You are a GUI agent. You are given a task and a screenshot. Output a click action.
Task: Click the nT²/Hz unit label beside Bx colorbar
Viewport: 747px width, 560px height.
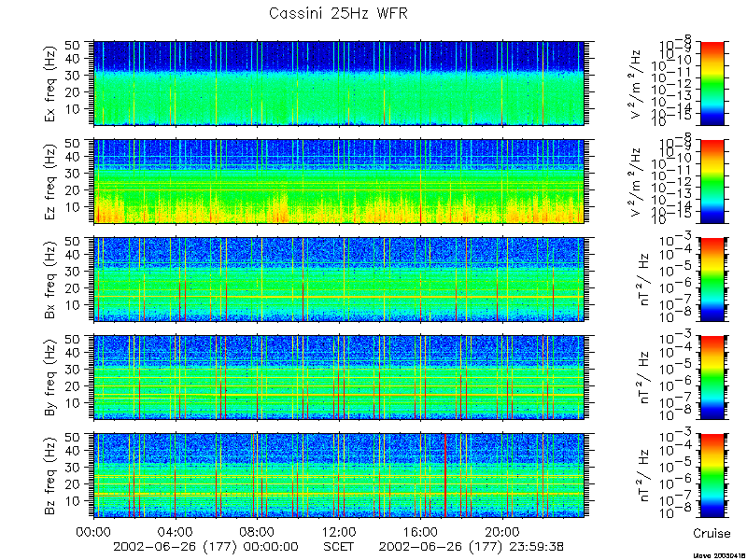tap(642, 279)
